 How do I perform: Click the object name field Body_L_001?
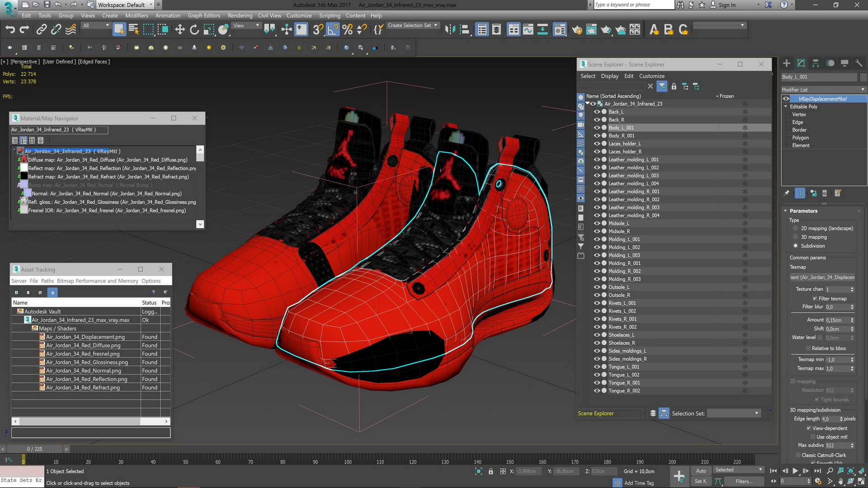point(819,77)
